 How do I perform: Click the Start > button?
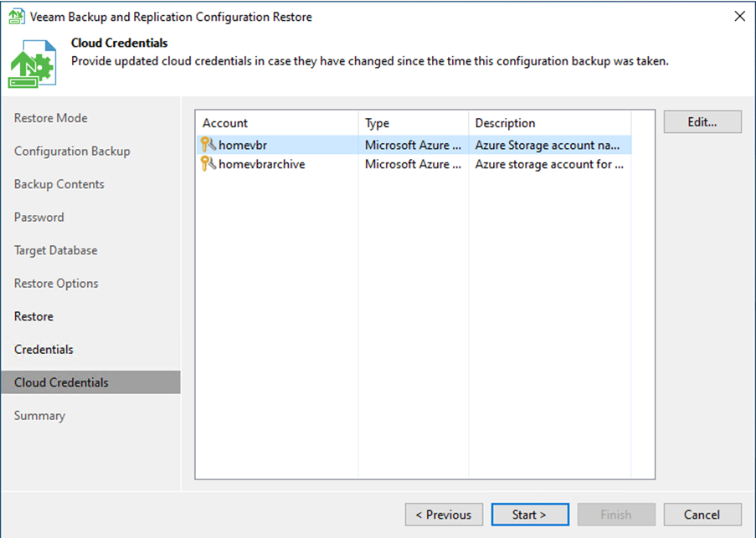click(530, 515)
